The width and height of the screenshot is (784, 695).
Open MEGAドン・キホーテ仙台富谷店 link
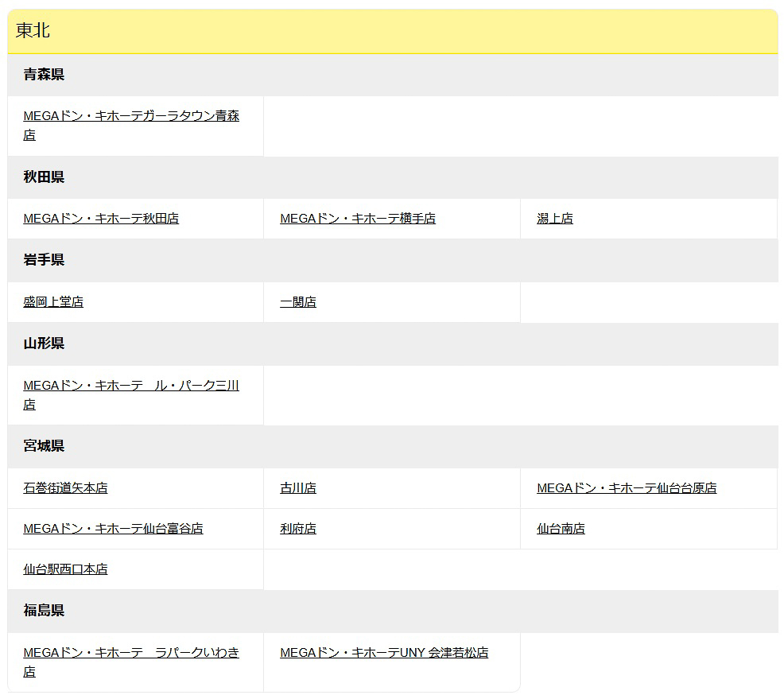click(x=113, y=529)
